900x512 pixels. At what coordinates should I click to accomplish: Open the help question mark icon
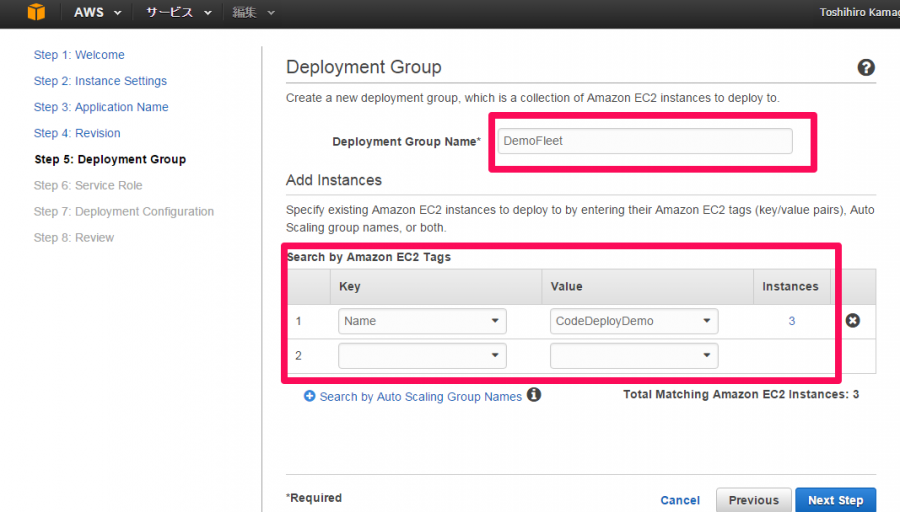866,68
